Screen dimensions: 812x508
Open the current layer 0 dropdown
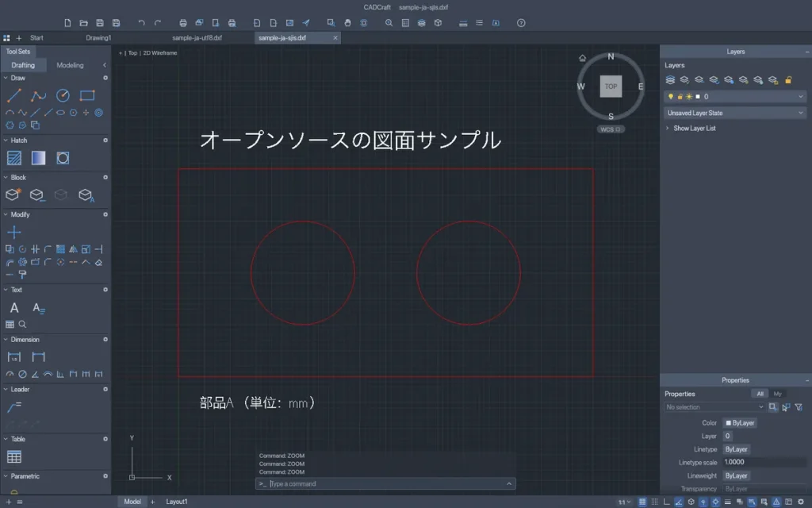735,96
